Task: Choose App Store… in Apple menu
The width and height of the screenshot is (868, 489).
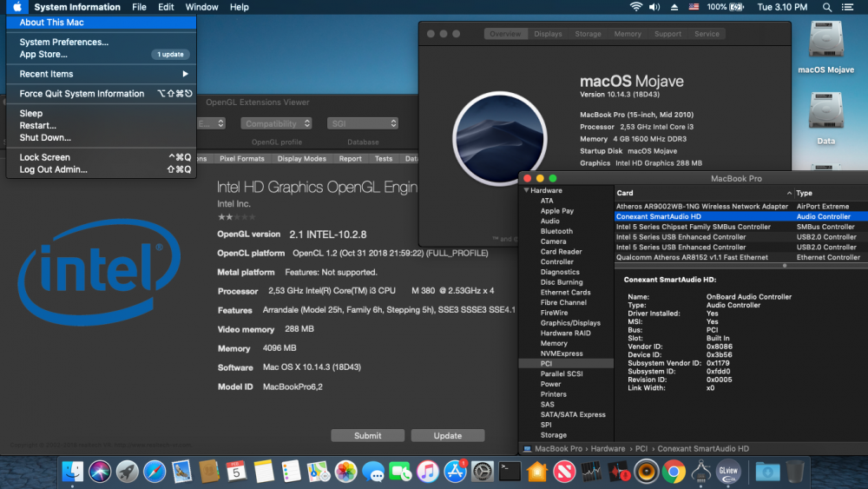Action: (x=101, y=54)
